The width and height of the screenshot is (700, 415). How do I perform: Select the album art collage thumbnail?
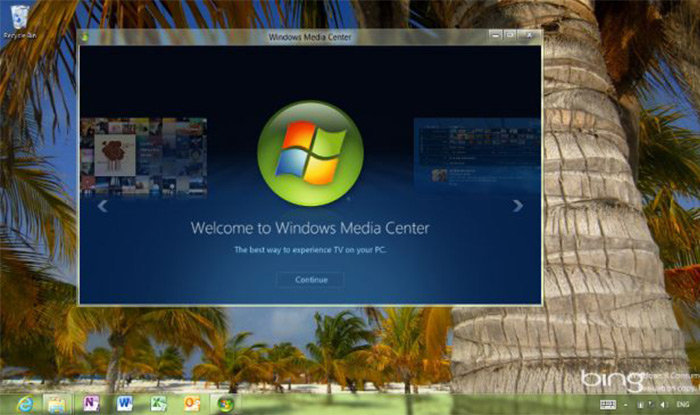pos(143,157)
